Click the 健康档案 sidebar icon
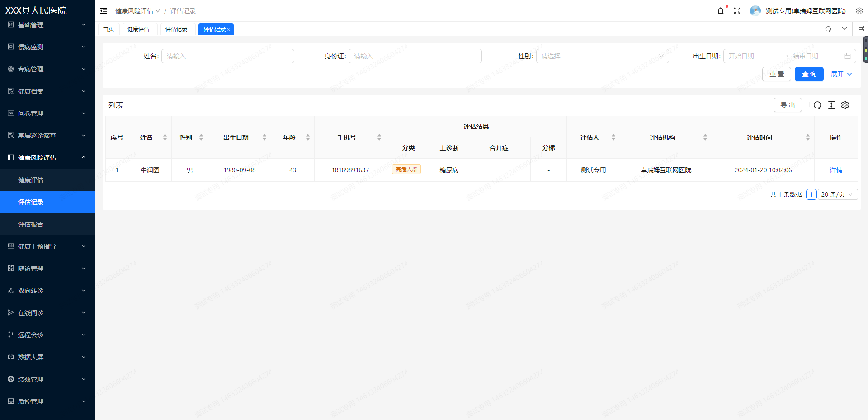Image resolution: width=868 pixels, height=420 pixels. pos(11,91)
